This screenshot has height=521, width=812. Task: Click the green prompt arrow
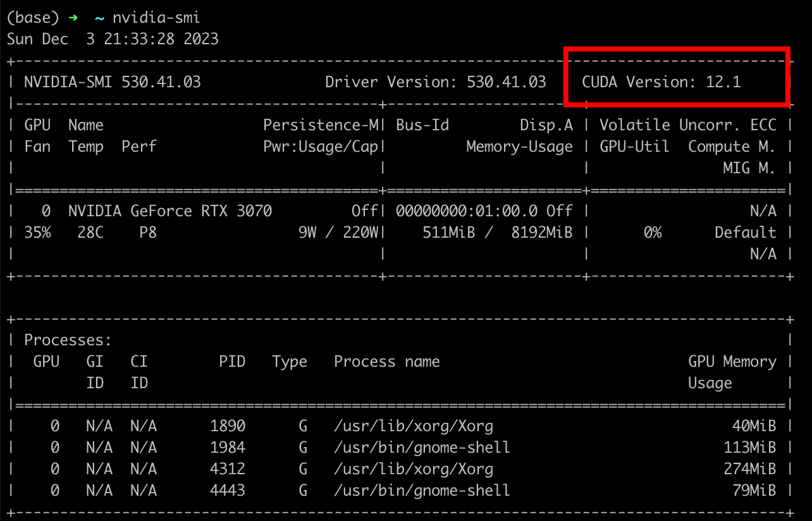(x=73, y=18)
